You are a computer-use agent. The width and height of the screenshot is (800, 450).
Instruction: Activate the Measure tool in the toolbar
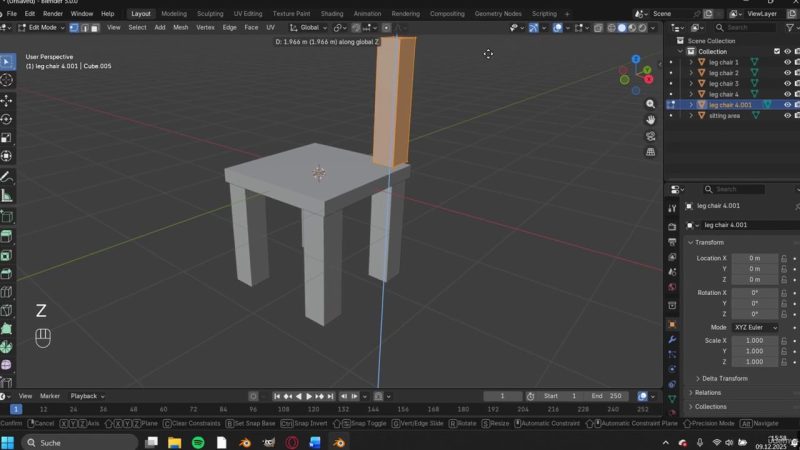coord(6,196)
